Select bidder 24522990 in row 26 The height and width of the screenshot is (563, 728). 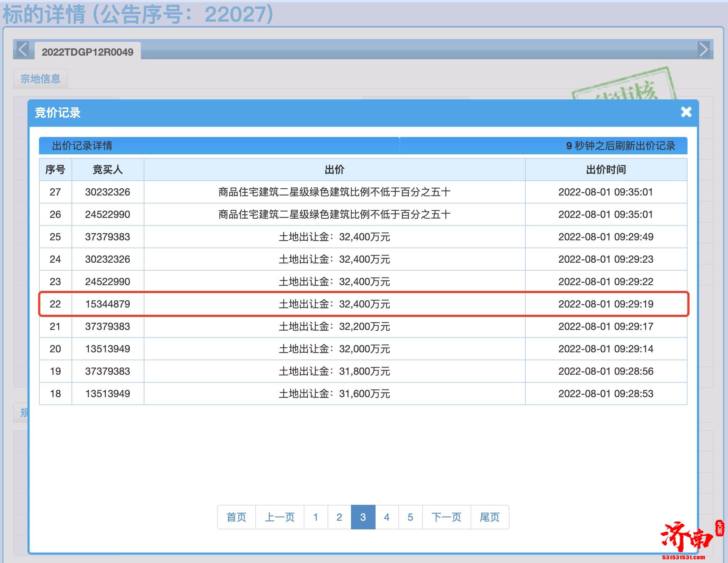(108, 214)
